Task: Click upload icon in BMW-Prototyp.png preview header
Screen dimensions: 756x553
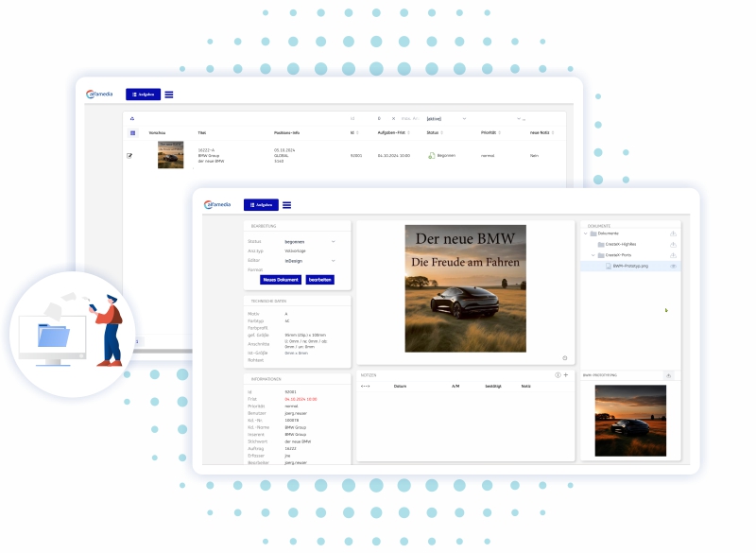Action: pyautogui.click(x=668, y=375)
